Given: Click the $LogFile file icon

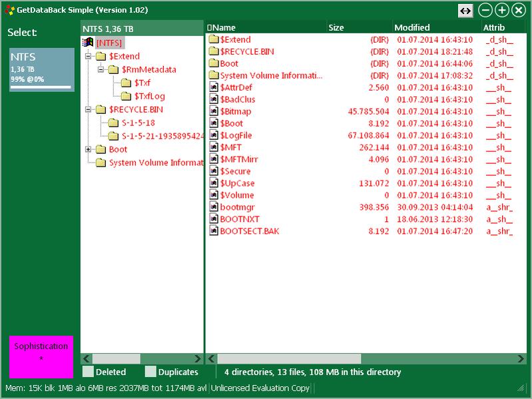Looking at the screenshot, I should click(x=214, y=135).
